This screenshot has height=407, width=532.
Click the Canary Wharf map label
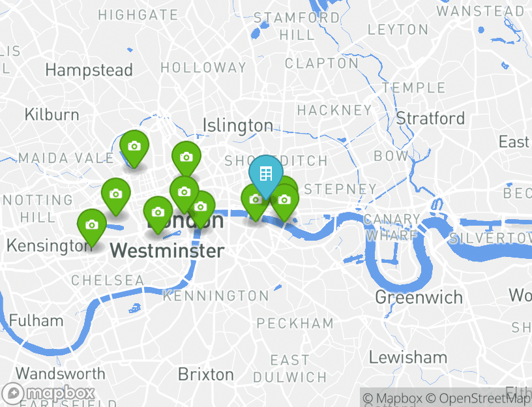pos(392,227)
